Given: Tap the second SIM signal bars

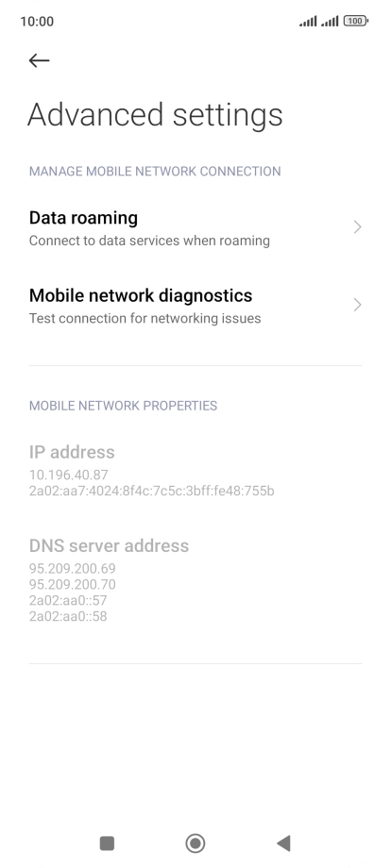Looking at the screenshot, I should click(330, 22).
